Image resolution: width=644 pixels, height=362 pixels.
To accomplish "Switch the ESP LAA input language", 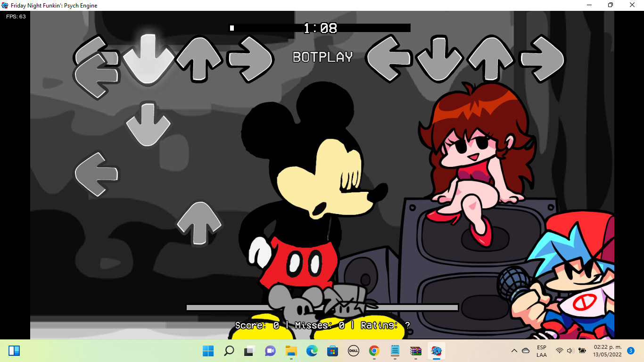I will 542,351.
